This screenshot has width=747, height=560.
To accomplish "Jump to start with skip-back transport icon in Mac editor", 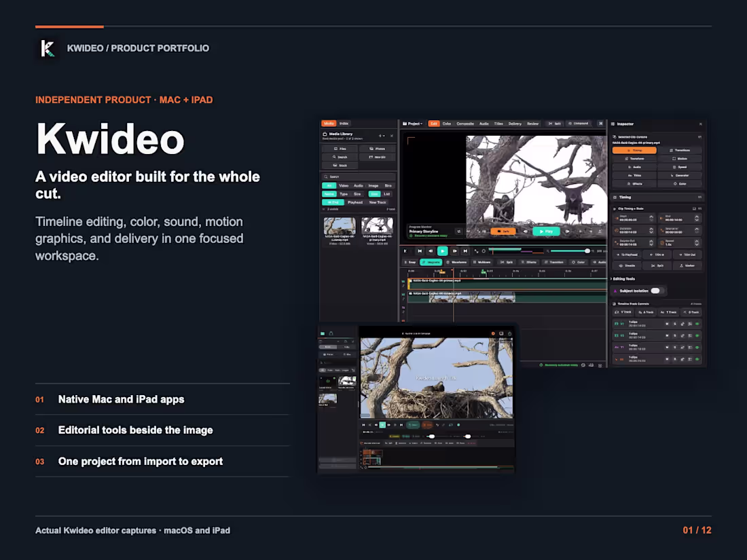I will click(420, 251).
